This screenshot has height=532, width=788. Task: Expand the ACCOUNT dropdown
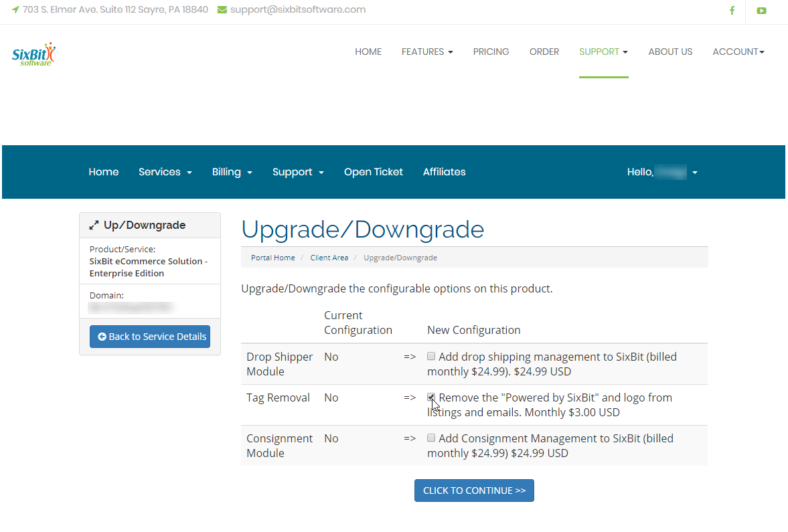click(x=738, y=52)
